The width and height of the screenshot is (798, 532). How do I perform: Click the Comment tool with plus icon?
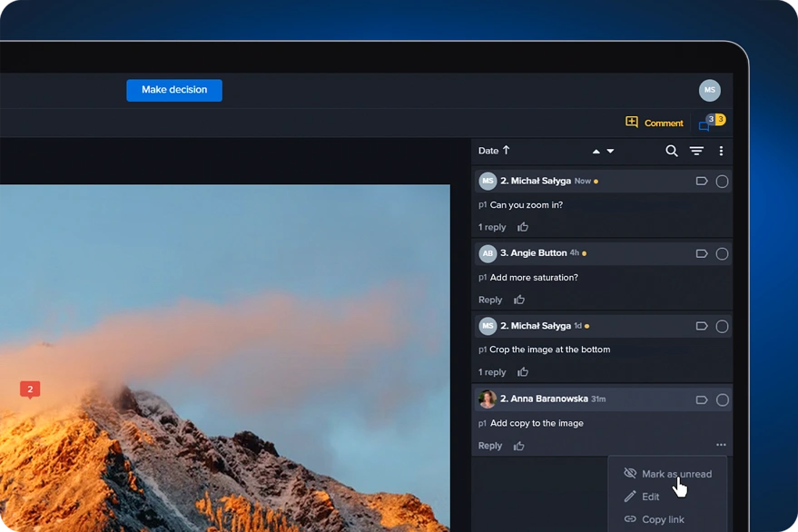[654, 123]
